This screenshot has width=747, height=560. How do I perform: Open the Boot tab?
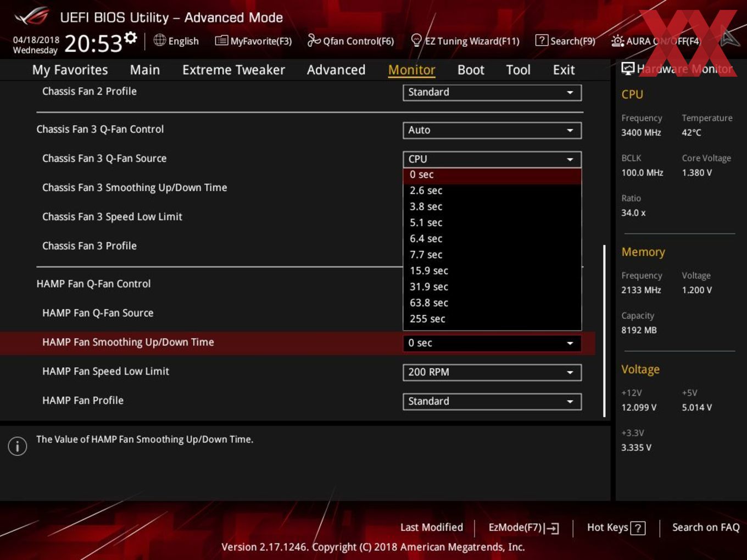point(471,70)
